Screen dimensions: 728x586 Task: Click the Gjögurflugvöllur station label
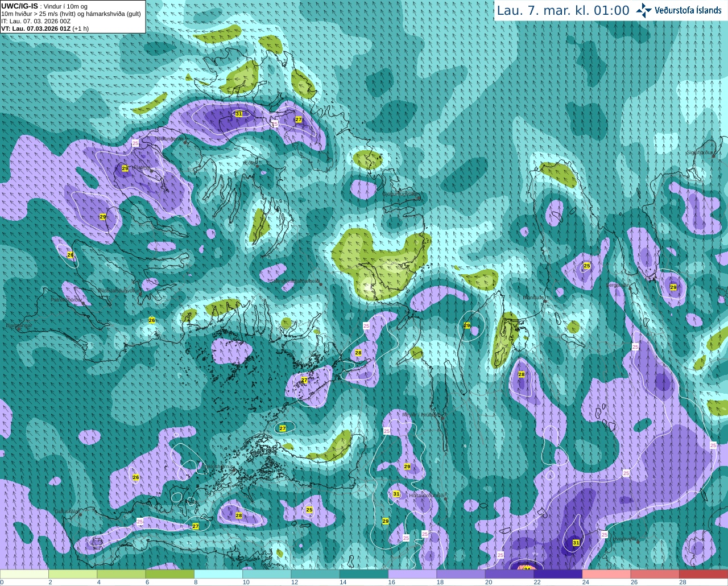[x=400, y=193]
